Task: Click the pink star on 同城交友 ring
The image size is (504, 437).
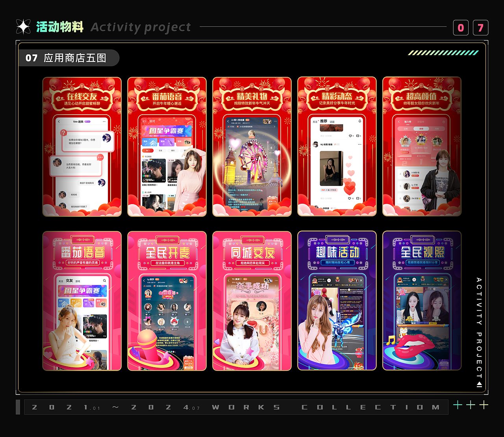Action: pyautogui.click(x=250, y=351)
